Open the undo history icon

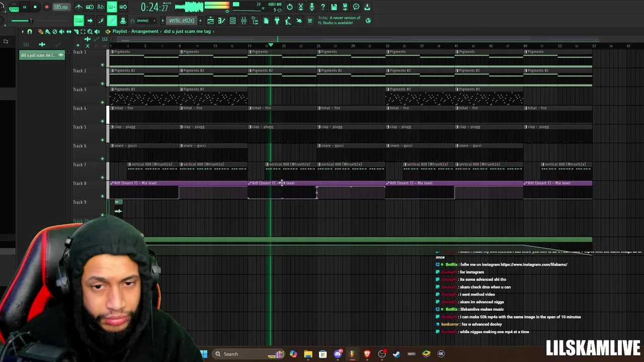pos(290,7)
